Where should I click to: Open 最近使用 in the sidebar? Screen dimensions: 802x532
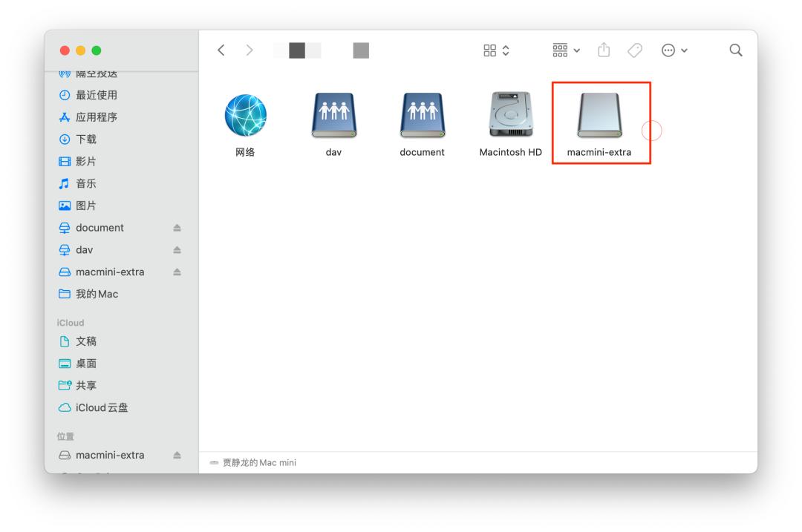click(121, 95)
